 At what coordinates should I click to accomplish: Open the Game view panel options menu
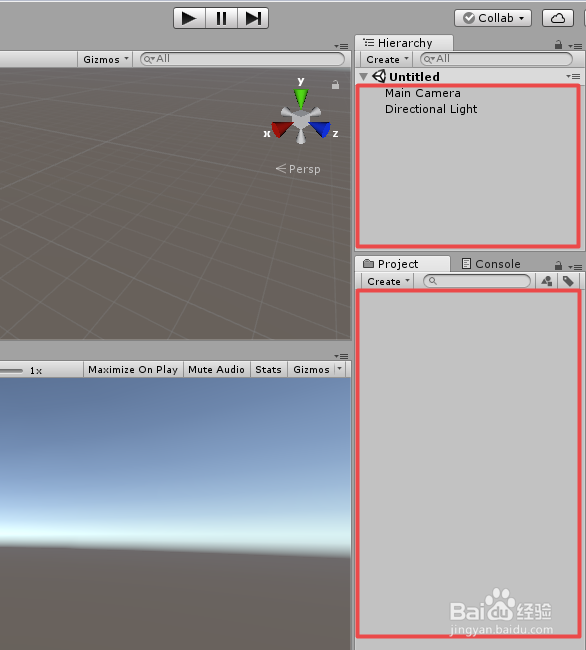tap(341, 356)
